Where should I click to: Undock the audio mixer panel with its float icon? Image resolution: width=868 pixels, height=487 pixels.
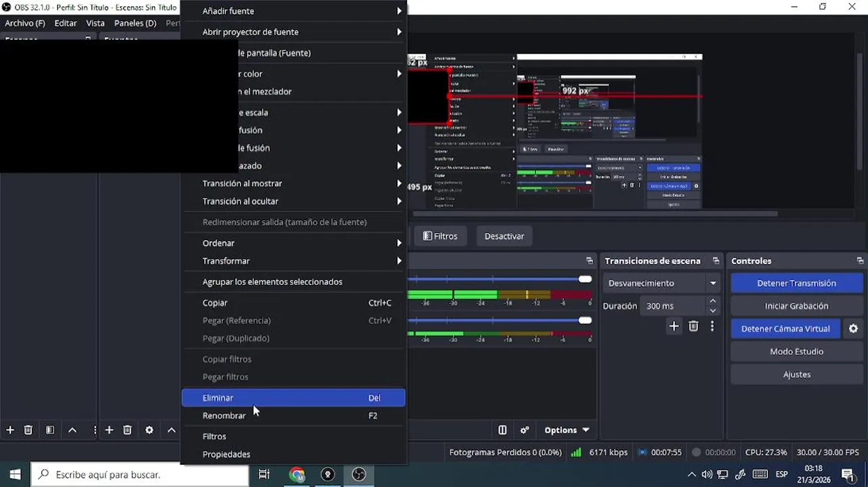(x=589, y=261)
